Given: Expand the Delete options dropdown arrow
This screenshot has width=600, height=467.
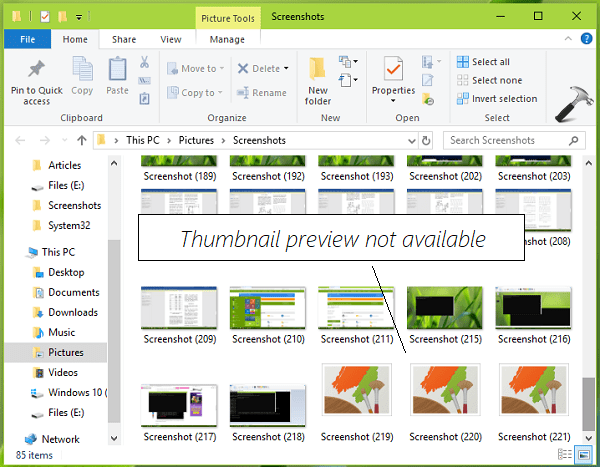Looking at the screenshot, I should (287, 69).
